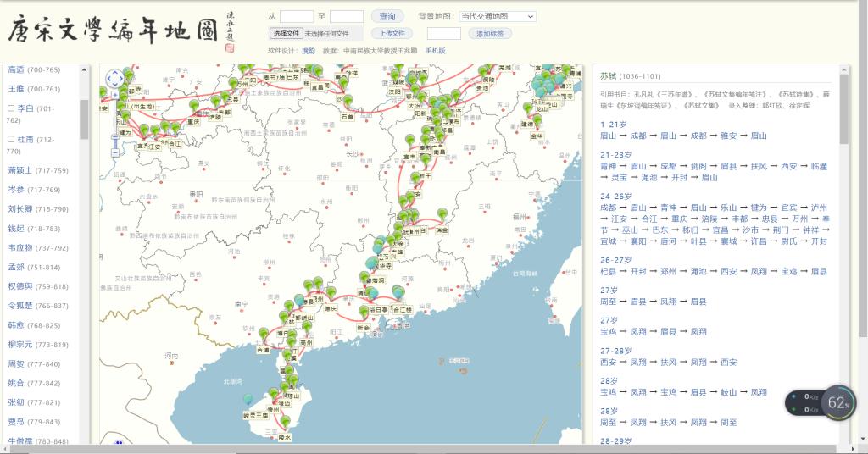Screen dimensions: 868x454
Task: Click the 查询 search button
Action: pos(387,16)
